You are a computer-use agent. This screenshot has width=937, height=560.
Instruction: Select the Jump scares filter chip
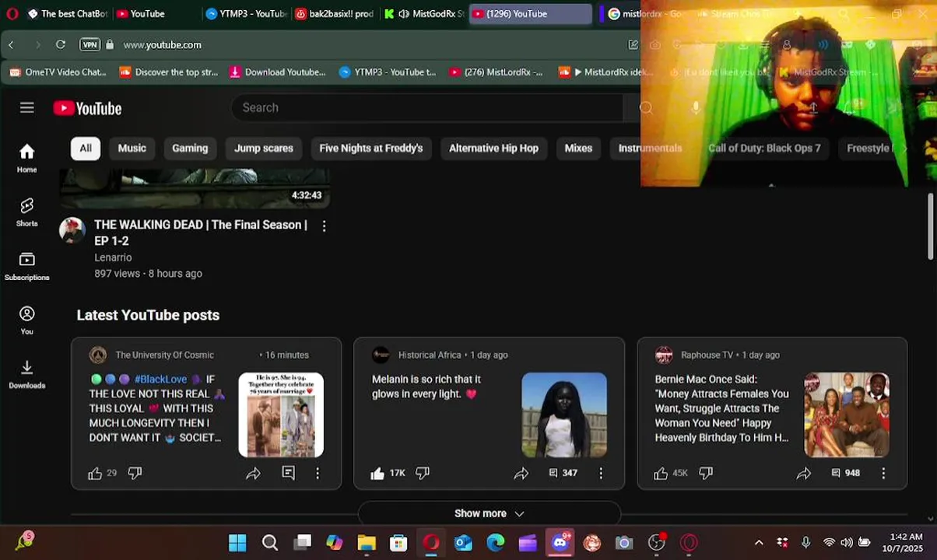(x=264, y=148)
